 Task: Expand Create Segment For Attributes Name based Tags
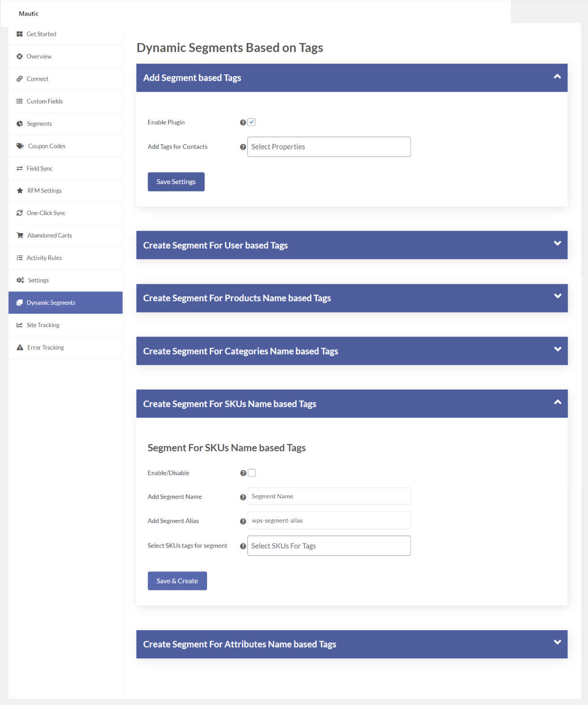557,642
